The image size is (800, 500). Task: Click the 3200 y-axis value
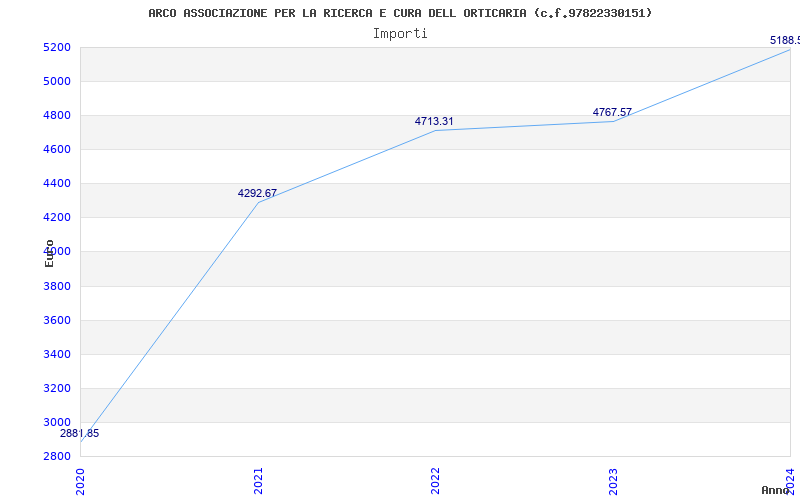(56, 388)
